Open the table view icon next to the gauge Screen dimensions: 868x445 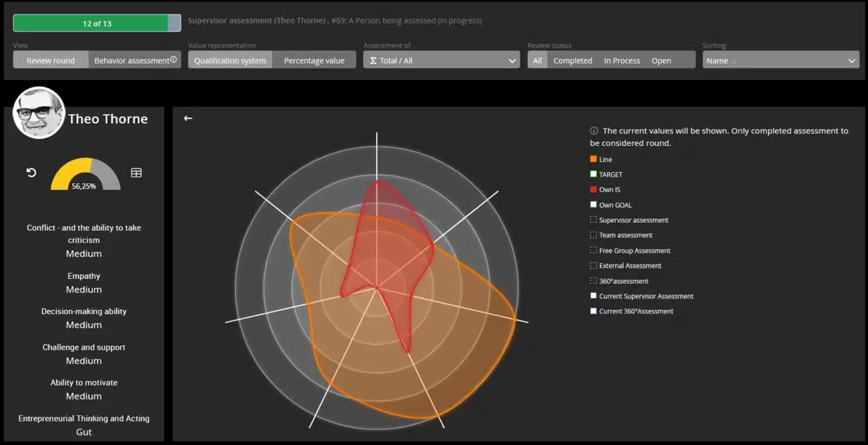pos(136,172)
